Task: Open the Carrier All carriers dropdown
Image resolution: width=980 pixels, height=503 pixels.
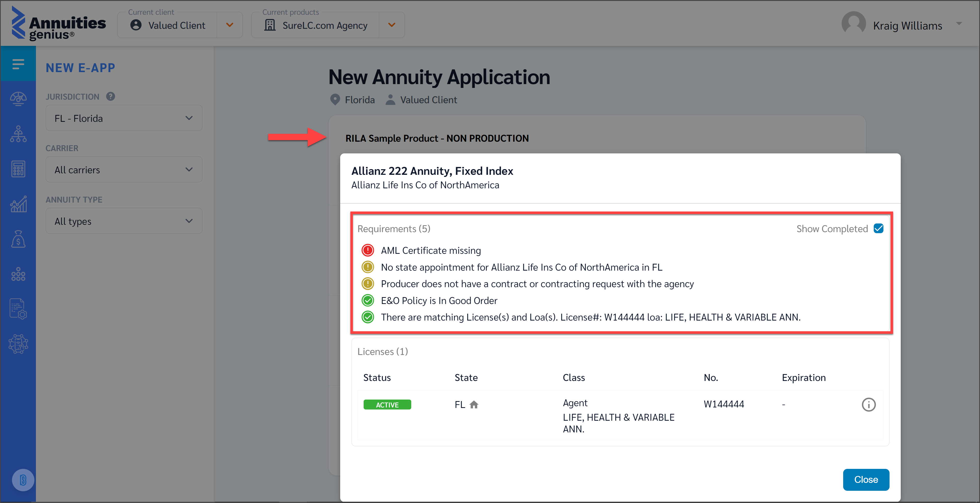Action: [x=124, y=170]
